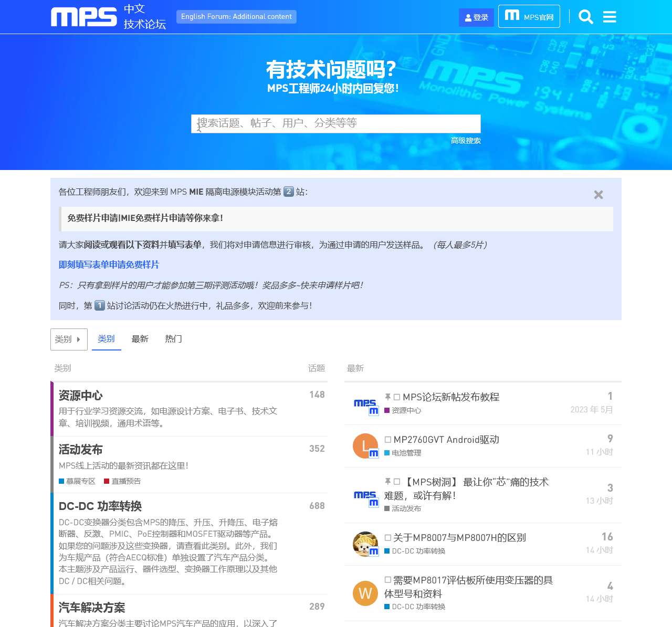Open the search magnifier icon in header
The height and width of the screenshot is (627, 672).
pos(586,17)
